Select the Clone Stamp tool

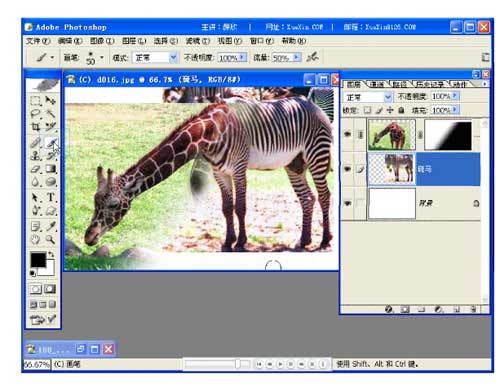[35, 155]
